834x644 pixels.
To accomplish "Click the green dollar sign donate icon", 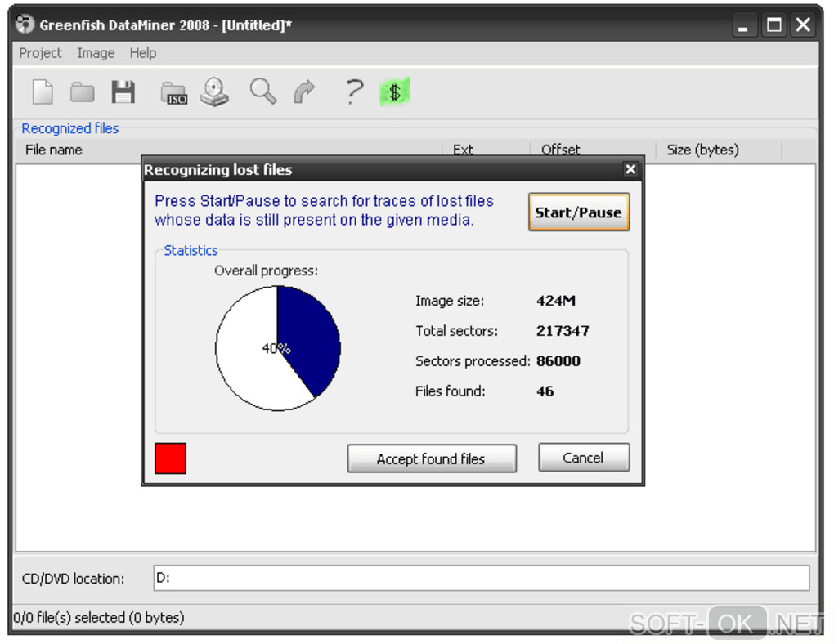I will (x=395, y=92).
